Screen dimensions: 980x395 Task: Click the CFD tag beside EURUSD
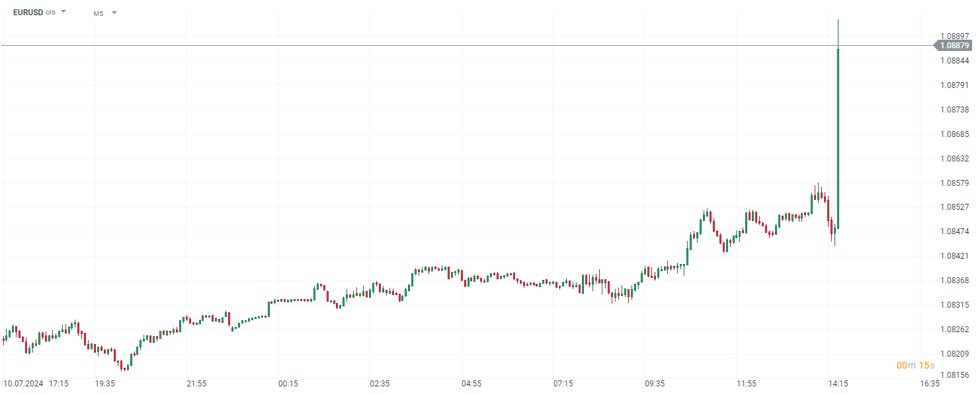[51, 13]
